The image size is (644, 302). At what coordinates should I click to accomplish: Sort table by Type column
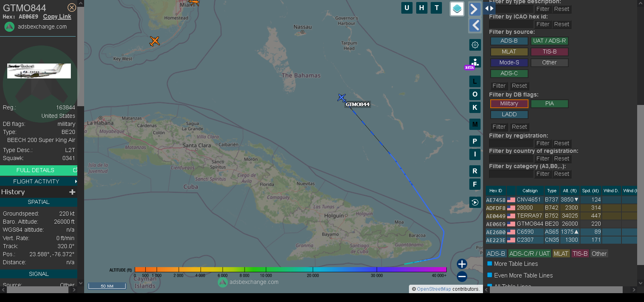552,191
